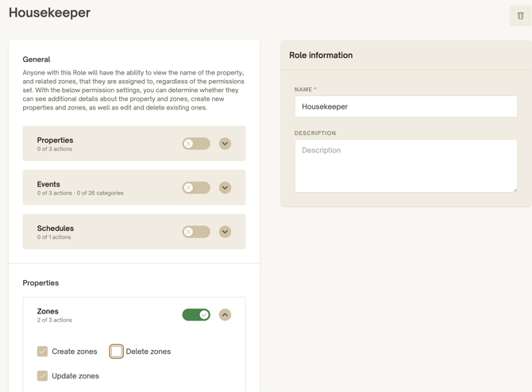
Task: Enable the Events permission switch
Action: (x=196, y=187)
